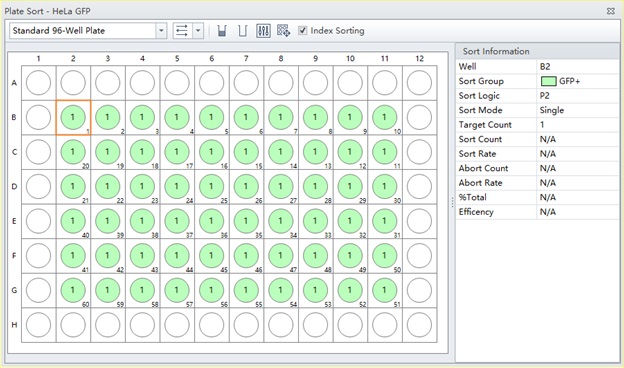The height and width of the screenshot is (368, 624).
Task: Click column header 1
Action: (38, 58)
